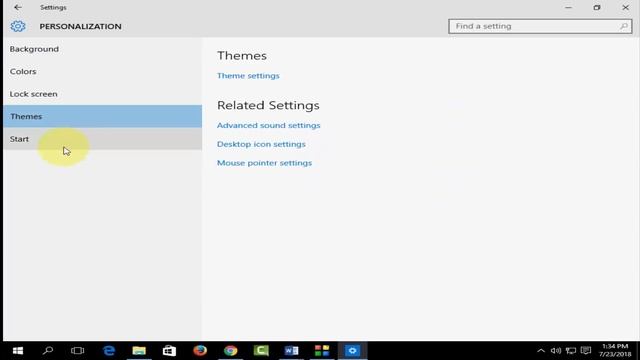Open the Action Center notifications icon
The height and width of the screenshot is (360, 640).
click(x=586, y=351)
